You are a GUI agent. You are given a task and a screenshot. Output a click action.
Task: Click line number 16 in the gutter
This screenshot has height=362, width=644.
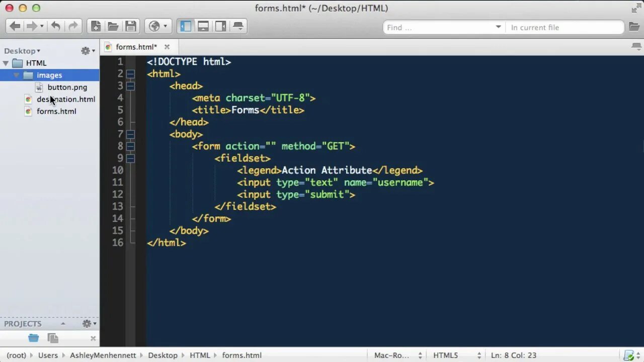118,243
